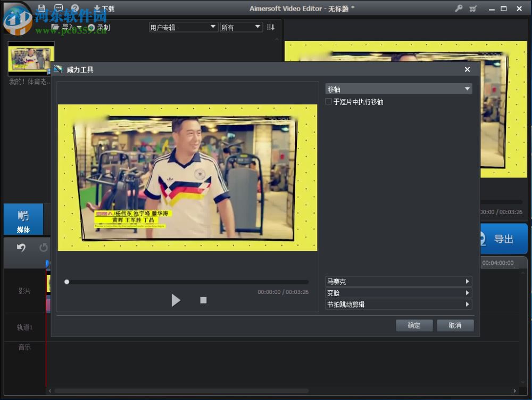Screen dimensions: 532x400
Task: Click the feedback speech bubble icon
Action: [x=58, y=8]
